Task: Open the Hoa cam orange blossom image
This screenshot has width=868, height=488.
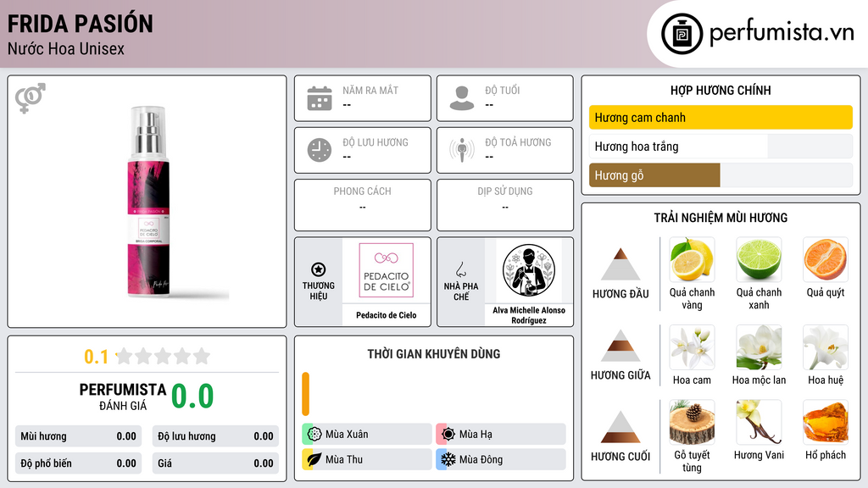Action: (692, 347)
